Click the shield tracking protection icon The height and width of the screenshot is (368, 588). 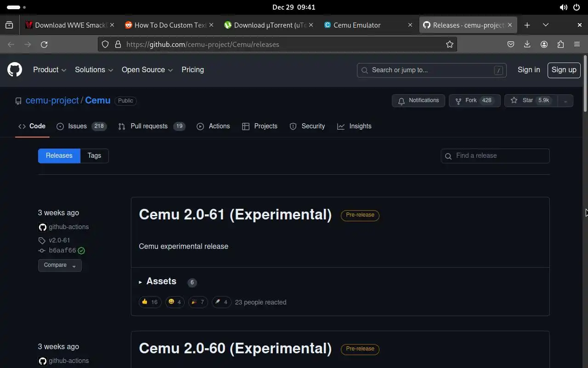105,44
